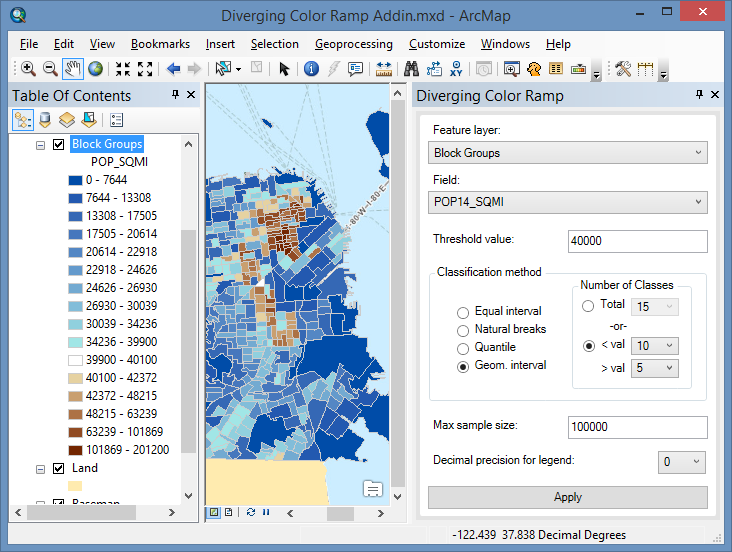Click the Full Extent globe icon
The image size is (732, 552).
pyautogui.click(x=95, y=69)
